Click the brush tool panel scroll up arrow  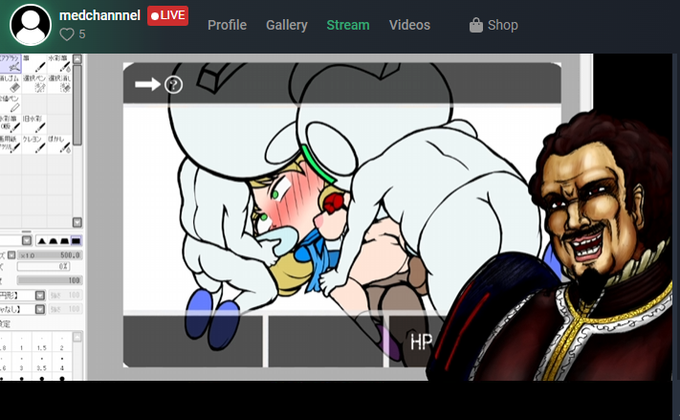pyautogui.click(x=77, y=59)
